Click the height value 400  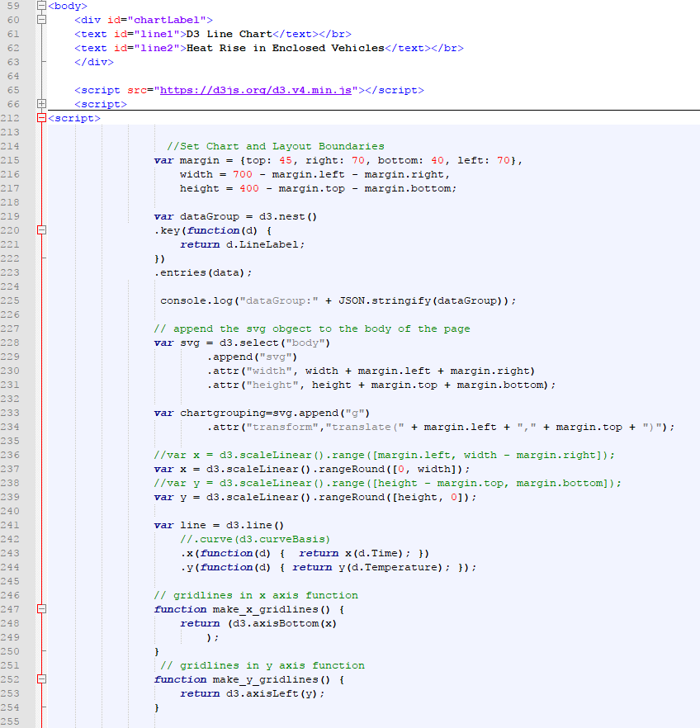tap(249, 188)
